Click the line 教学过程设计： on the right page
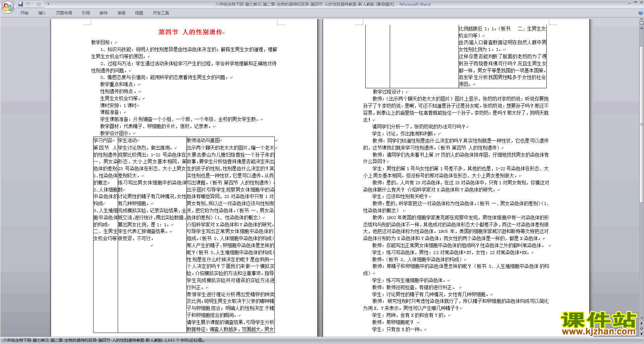The width and height of the screenshot is (644, 344). [388, 92]
